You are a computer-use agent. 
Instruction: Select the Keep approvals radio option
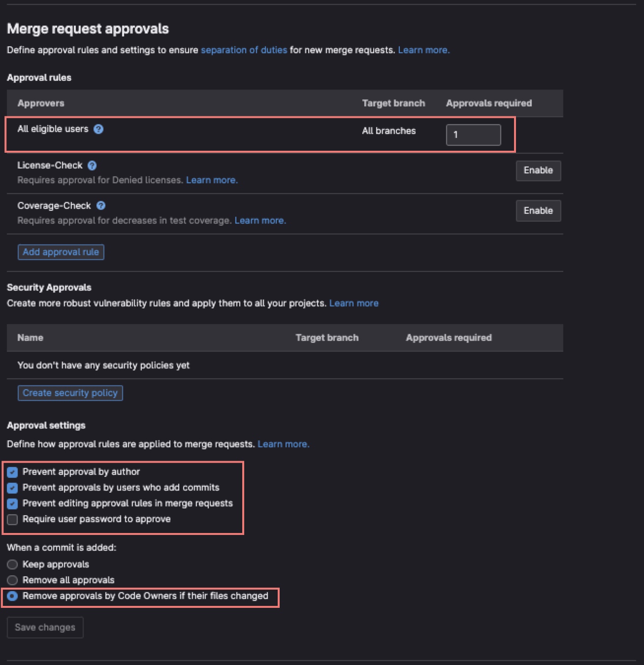pos(12,565)
